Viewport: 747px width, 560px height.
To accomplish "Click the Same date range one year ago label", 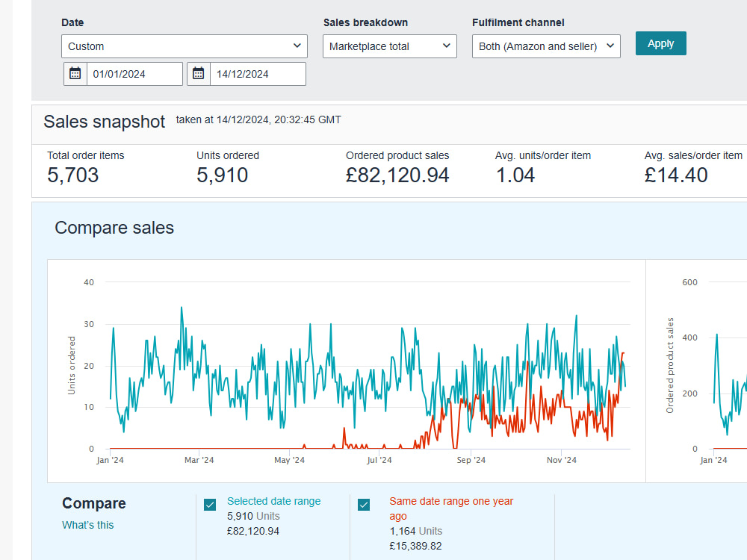I will click(451, 508).
